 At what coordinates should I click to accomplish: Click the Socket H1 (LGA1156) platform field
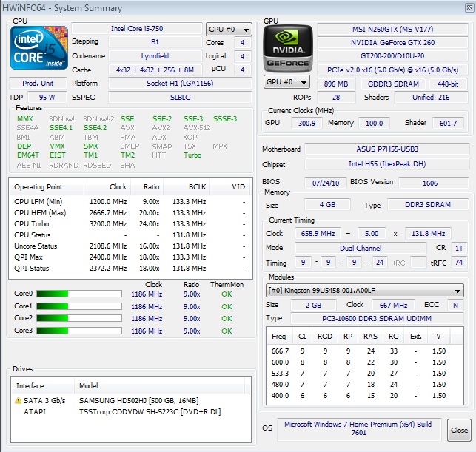click(x=180, y=84)
